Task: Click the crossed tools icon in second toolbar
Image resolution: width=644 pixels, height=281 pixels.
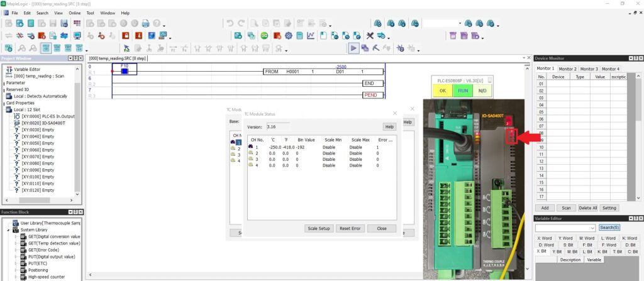Action: (x=370, y=36)
